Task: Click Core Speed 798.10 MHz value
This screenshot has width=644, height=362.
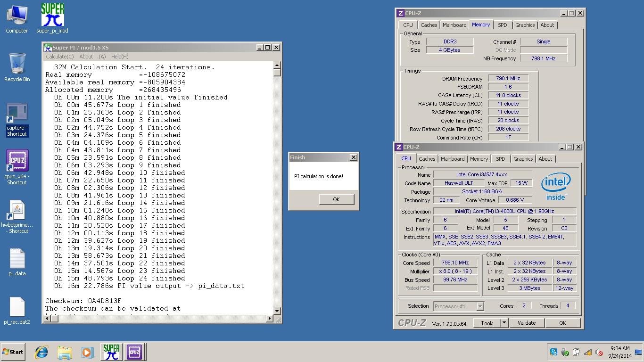Action: 455,263
